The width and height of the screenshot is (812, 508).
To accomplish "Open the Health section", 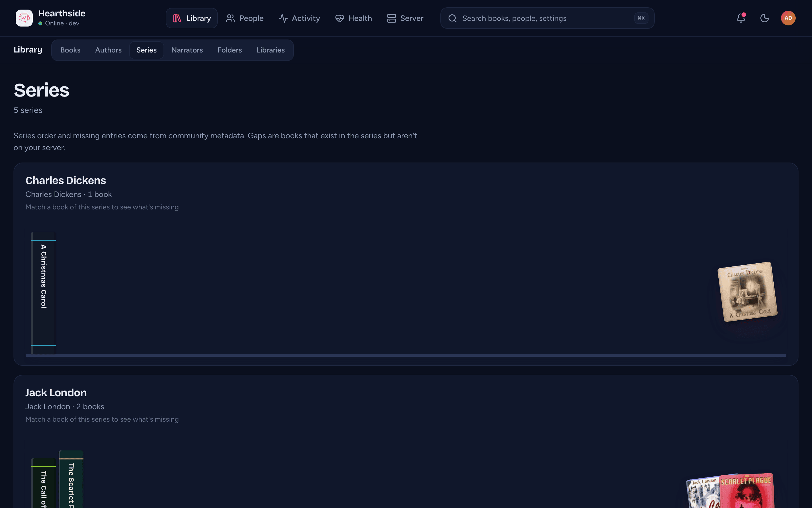I will tap(353, 18).
